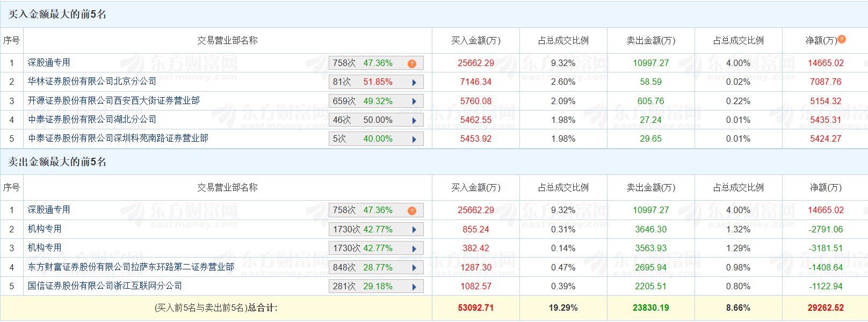Click total net amount 29262.52 cell
868x322 pixels.
(x=826, y=308)
